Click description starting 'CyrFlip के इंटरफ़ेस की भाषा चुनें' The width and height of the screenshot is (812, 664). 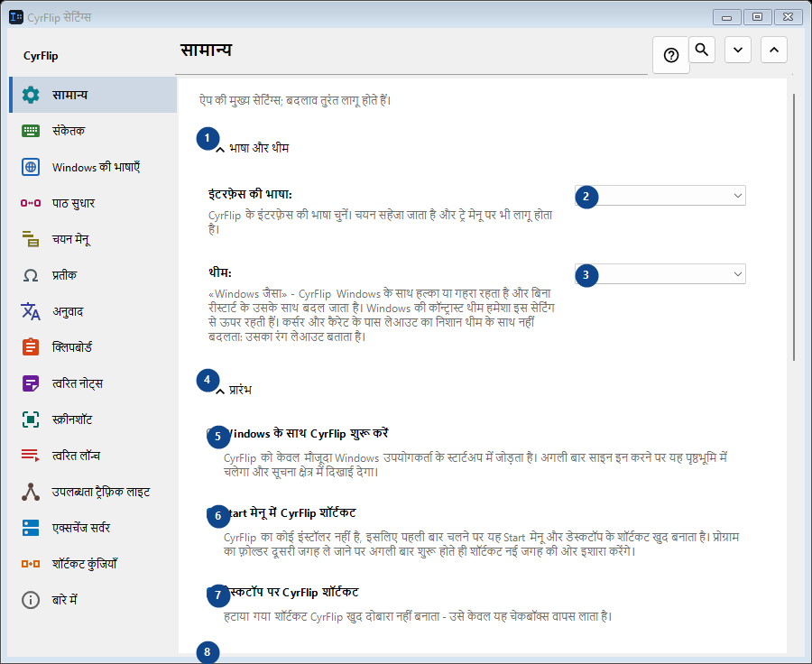[381, 222]
